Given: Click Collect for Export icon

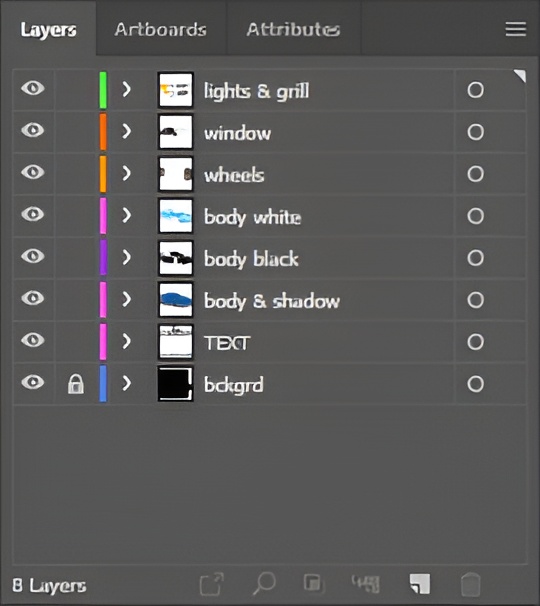Looking at the screenshot, I should point(211,584).
